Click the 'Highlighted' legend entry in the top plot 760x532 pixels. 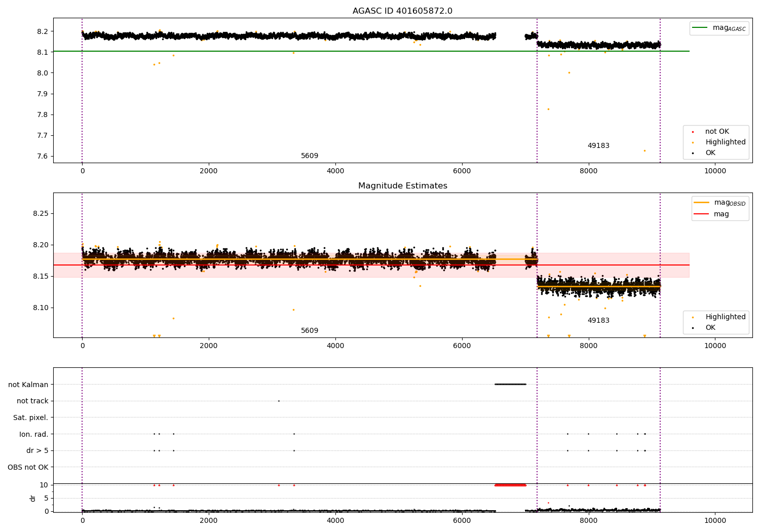point(719,142)
